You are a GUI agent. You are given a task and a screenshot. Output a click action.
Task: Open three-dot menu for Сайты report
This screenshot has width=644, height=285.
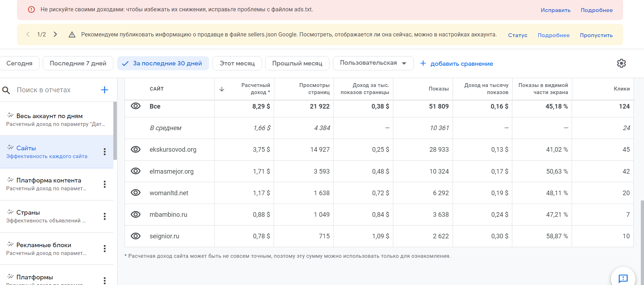pos(105,152)
